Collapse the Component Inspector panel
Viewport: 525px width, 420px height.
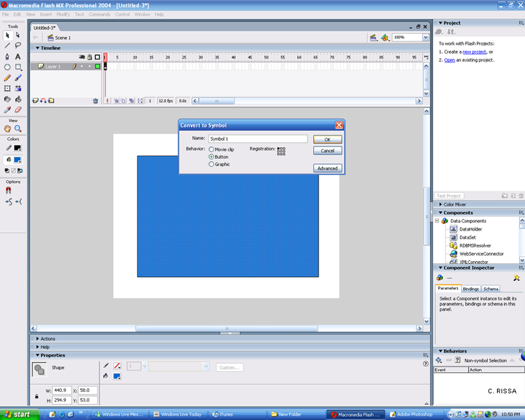440,268
